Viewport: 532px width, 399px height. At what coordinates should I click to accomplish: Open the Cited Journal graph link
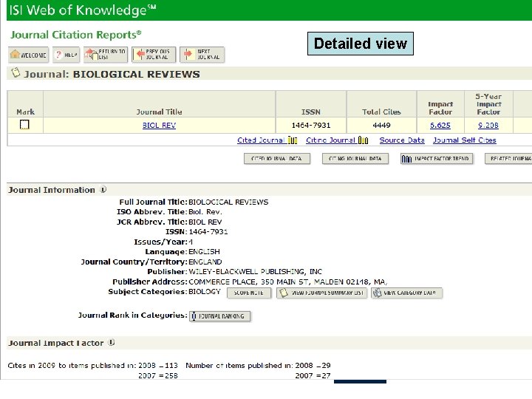tap(267, 140)
